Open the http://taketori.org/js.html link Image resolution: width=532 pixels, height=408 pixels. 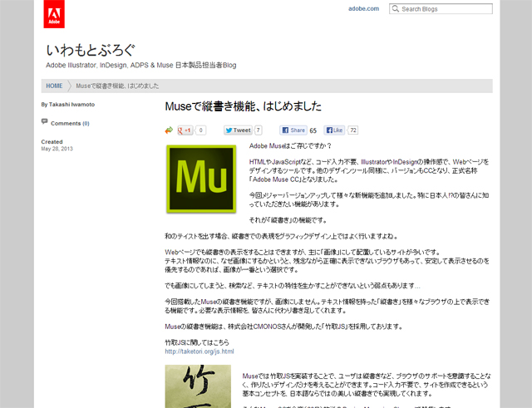199,351
